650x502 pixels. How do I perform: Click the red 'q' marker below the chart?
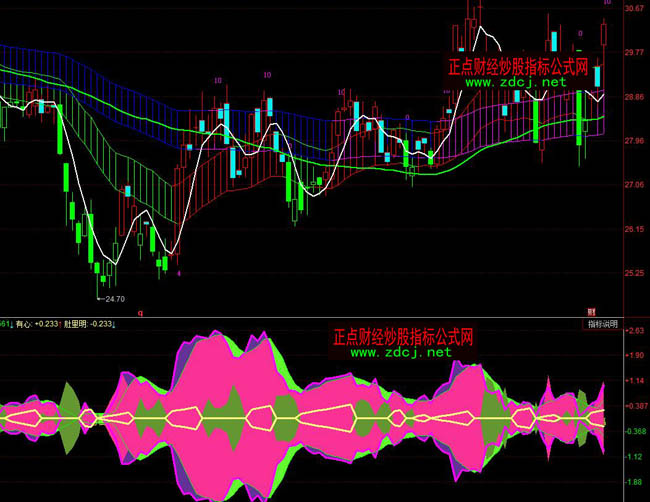pyautogui.click(x=140, y=312)
